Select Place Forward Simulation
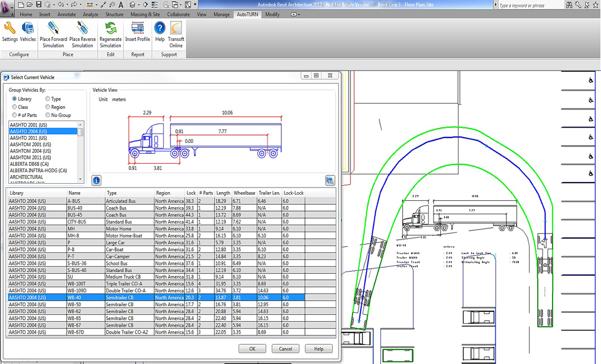 pyautogui.click(x=53, y=35)
